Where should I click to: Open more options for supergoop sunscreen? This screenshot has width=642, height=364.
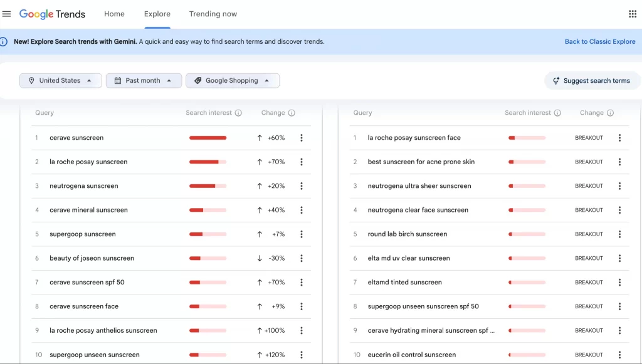tap(302, 234)
